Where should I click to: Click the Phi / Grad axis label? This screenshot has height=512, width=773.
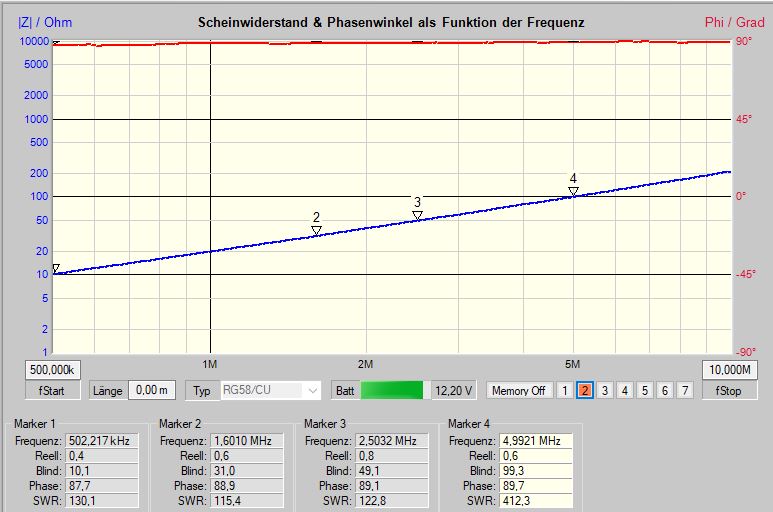pyautogui.click(x=734, y=23)
